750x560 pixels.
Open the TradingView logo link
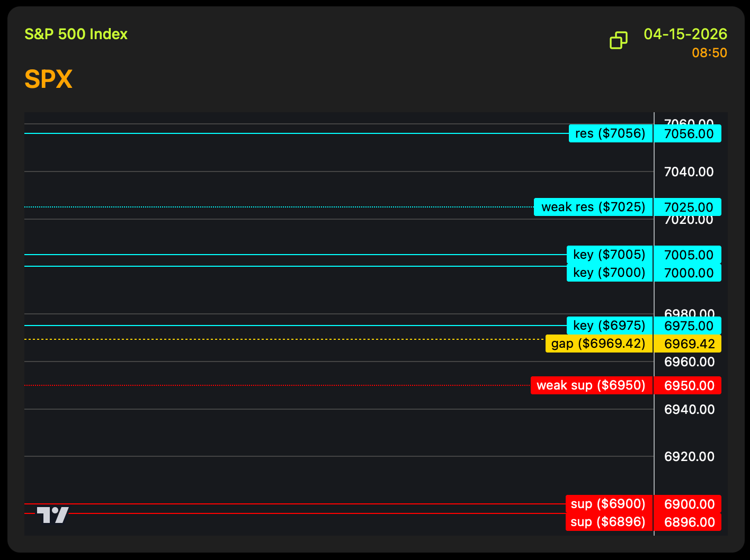pos(52,514)
